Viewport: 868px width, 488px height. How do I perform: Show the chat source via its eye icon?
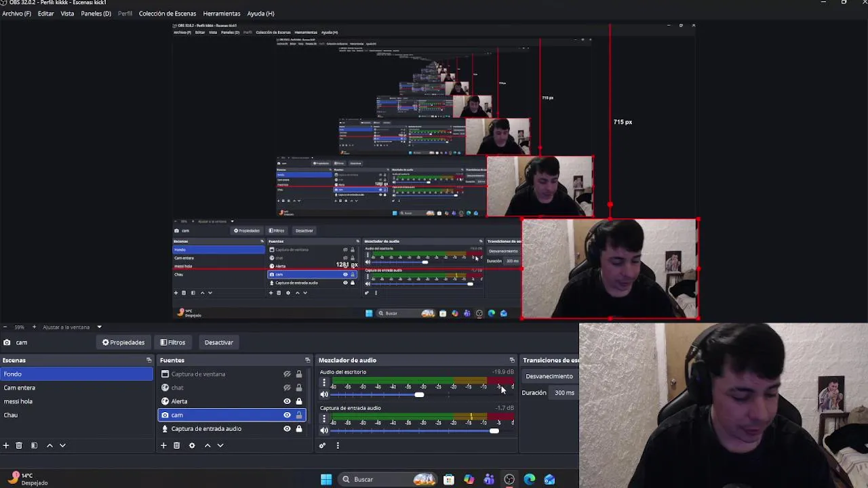[287, 388]
